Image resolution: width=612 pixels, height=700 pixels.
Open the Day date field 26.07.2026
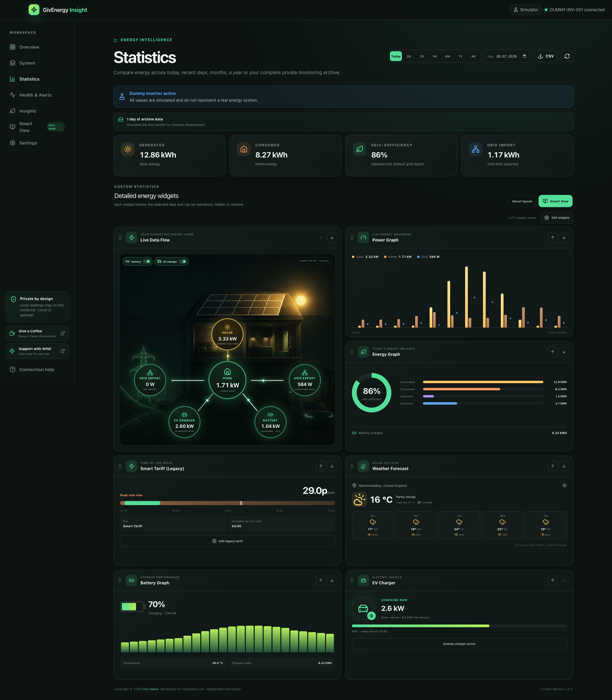507,56
